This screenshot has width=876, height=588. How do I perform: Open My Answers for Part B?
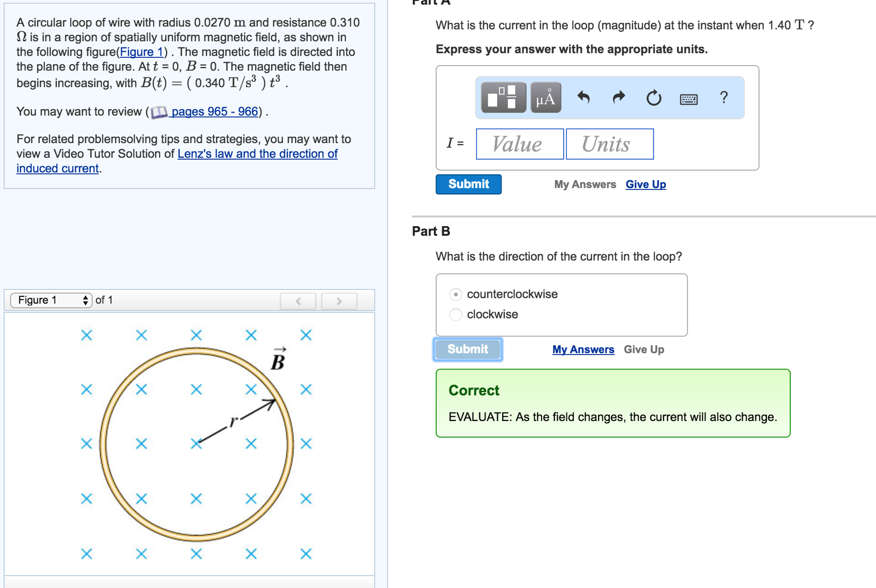pyautogui.click(x=583, y=349)
